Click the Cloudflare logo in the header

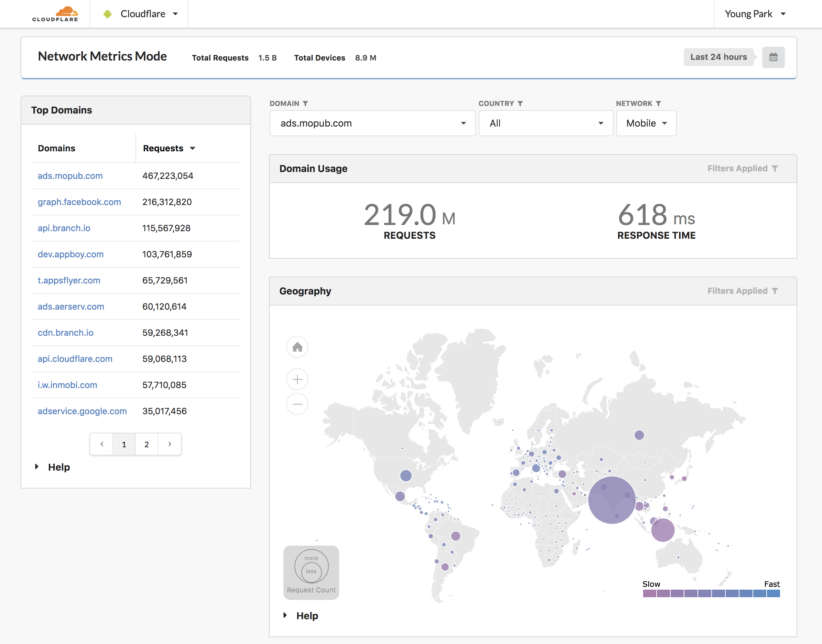pyautogui.click(x=56, y=13)
